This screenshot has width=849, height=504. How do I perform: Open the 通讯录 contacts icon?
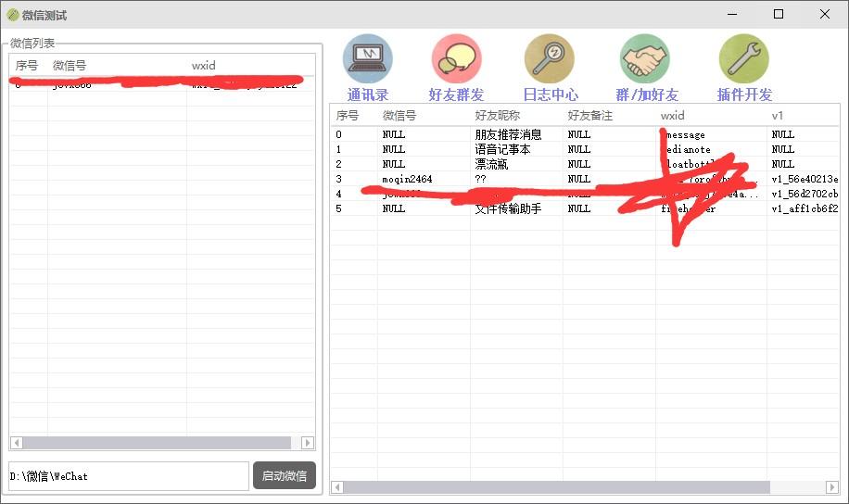[x=368, y=58]
